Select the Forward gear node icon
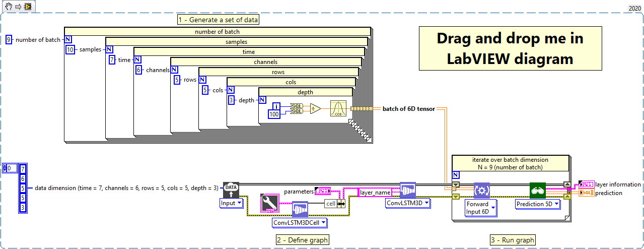 point(482,191)
